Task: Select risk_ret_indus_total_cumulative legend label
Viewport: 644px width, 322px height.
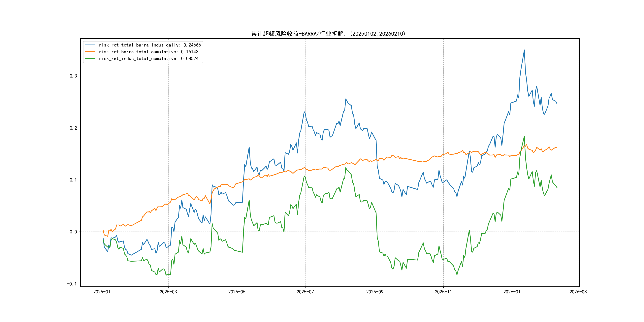Action: (148, 58)
